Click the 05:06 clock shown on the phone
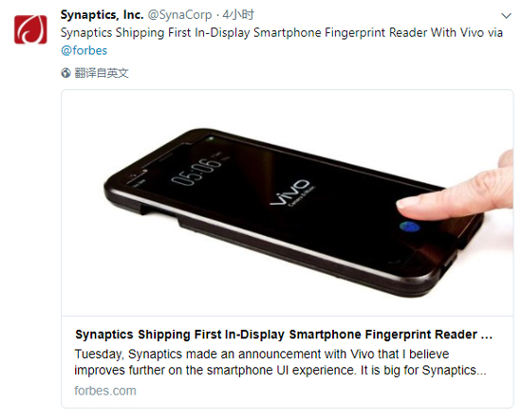 [196, 173]
